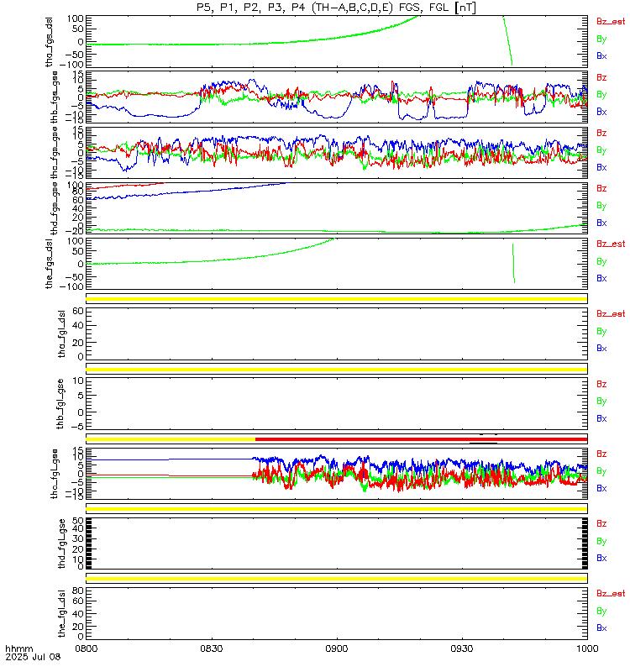Viewport: 630px width, 672px height.
Task: Click black blocks at left of thd_fgl_gse panel
Action: [89, 543]
